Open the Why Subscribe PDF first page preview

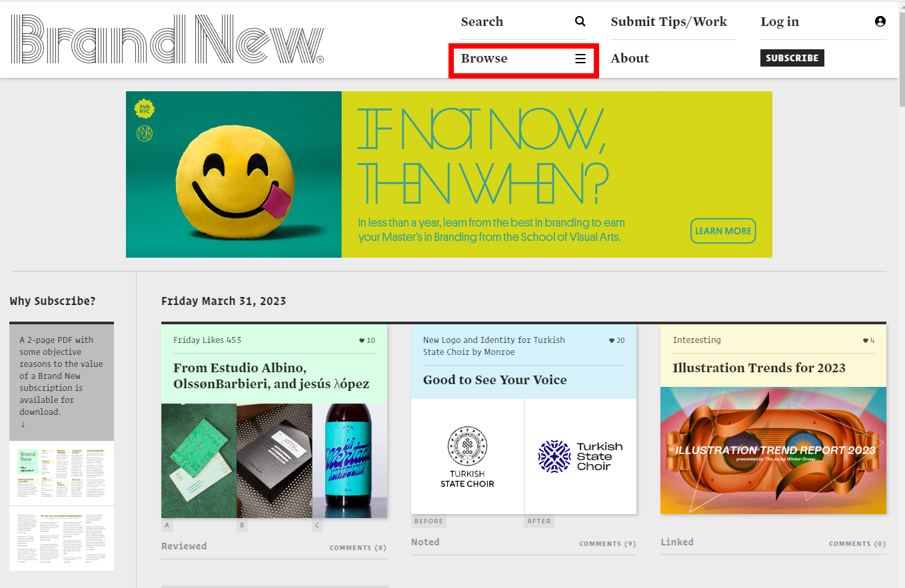coord(61,473)
